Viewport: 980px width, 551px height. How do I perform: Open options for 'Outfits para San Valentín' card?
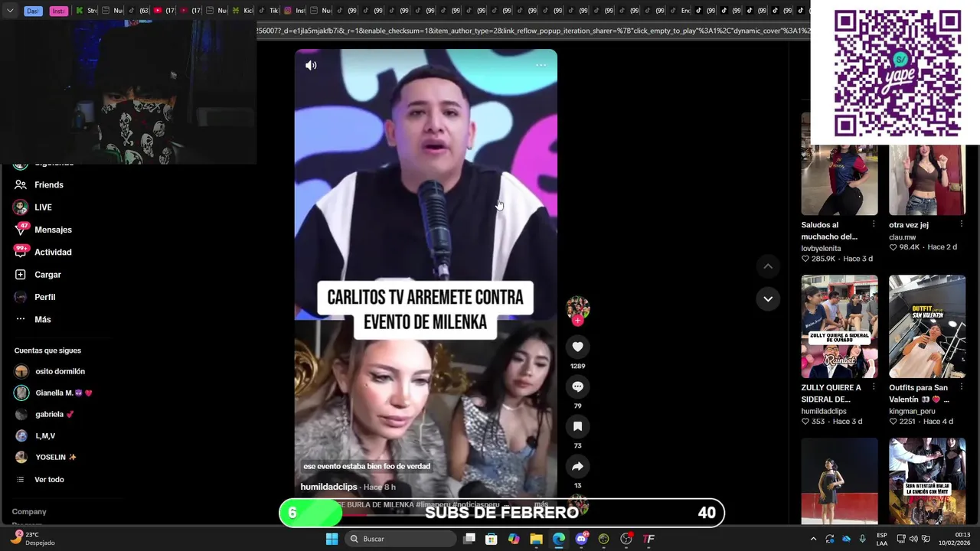pos(962,387)
